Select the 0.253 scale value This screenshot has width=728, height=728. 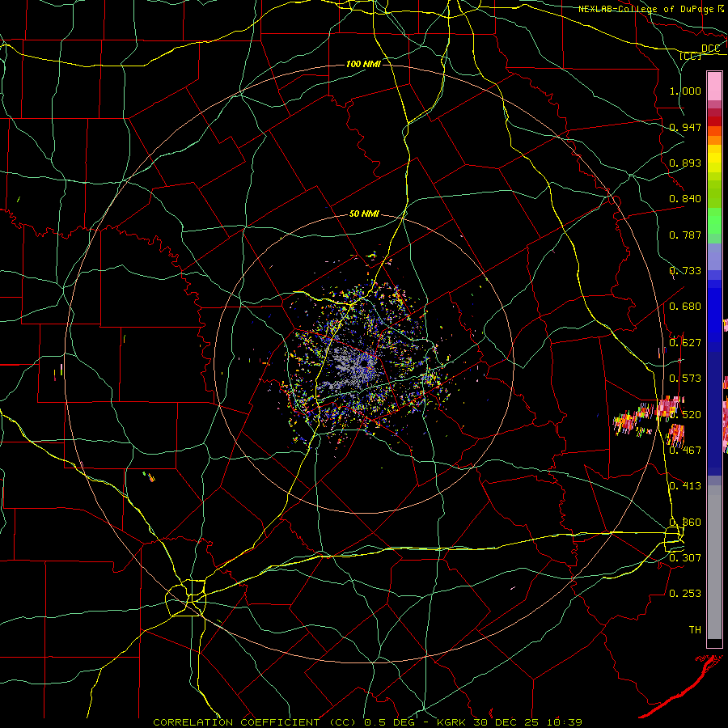[x=685, y=594]
